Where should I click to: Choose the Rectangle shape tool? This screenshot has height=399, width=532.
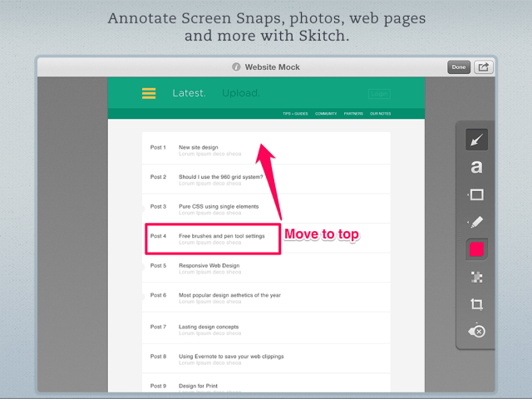pos(476,195)
